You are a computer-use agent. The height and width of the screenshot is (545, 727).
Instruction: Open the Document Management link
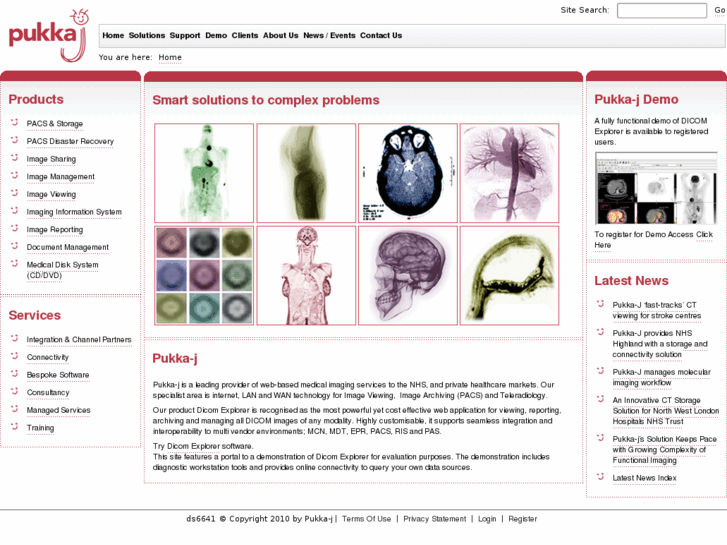click(x=68, y=247)
